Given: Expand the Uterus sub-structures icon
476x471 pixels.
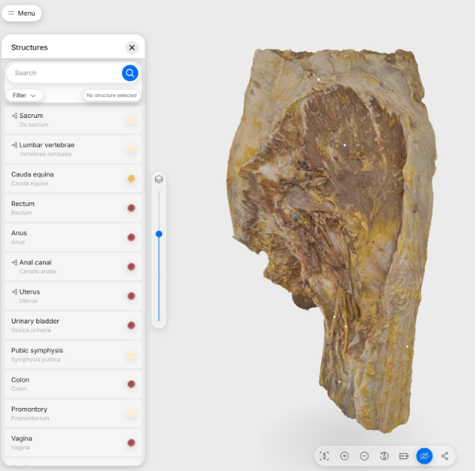Looking at the screenshot, I should 15,292.
